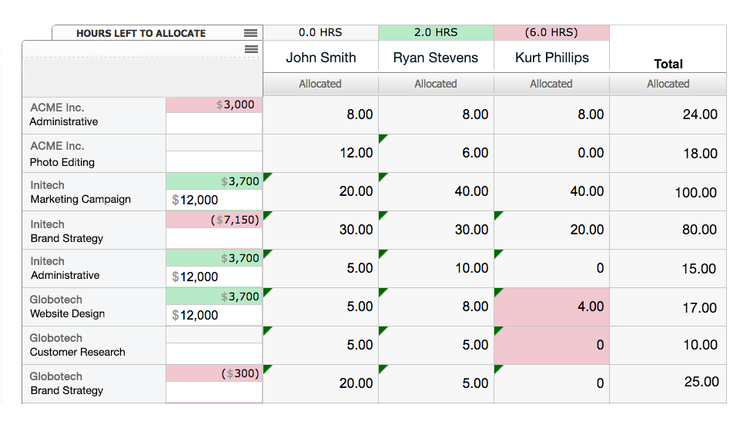Click green corner marker in John Smith's Marketing Campaign cell
This screenshot has width=750, height=421.
tap(267, 177)
